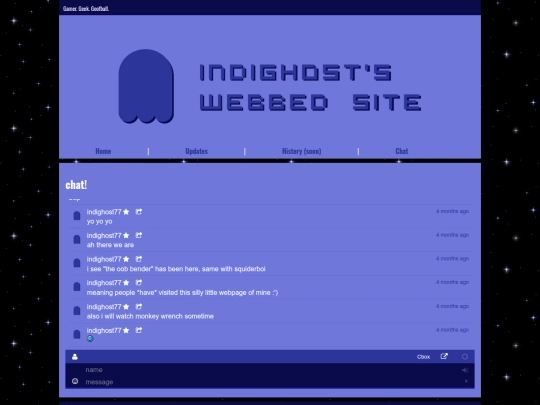
Task: Click avatar beside 'meaning people' message
Action: click(x=77, y=287)
